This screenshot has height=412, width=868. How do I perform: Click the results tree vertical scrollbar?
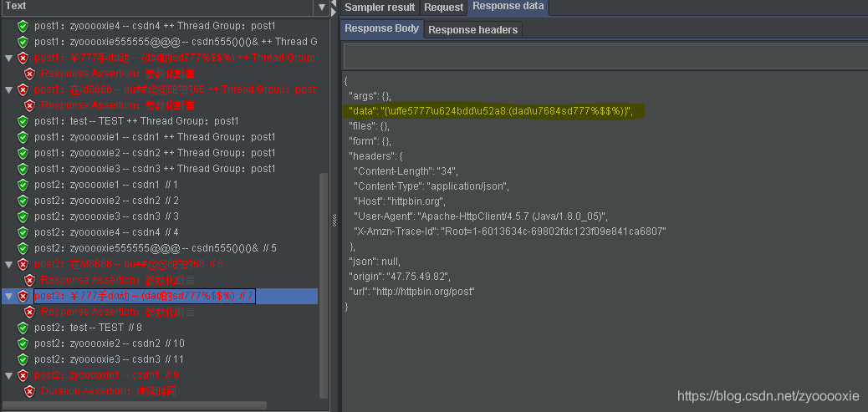coord(324,285)
